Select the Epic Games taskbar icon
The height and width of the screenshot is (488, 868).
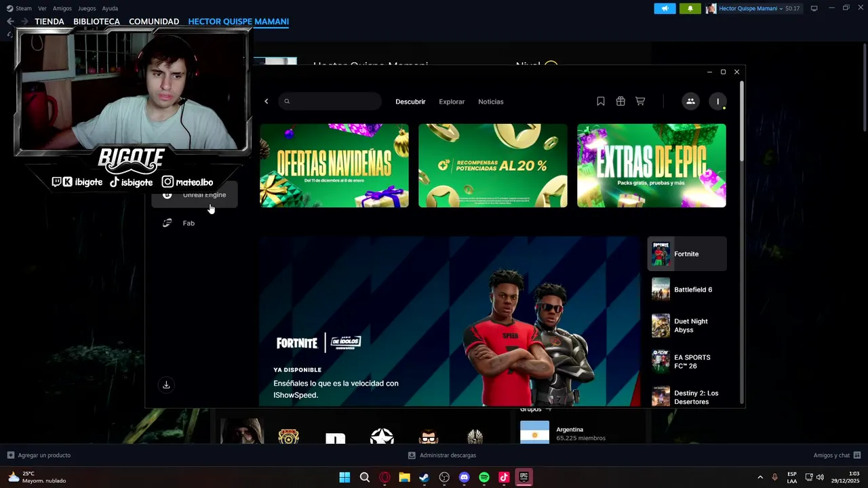(x=524, y=477)
